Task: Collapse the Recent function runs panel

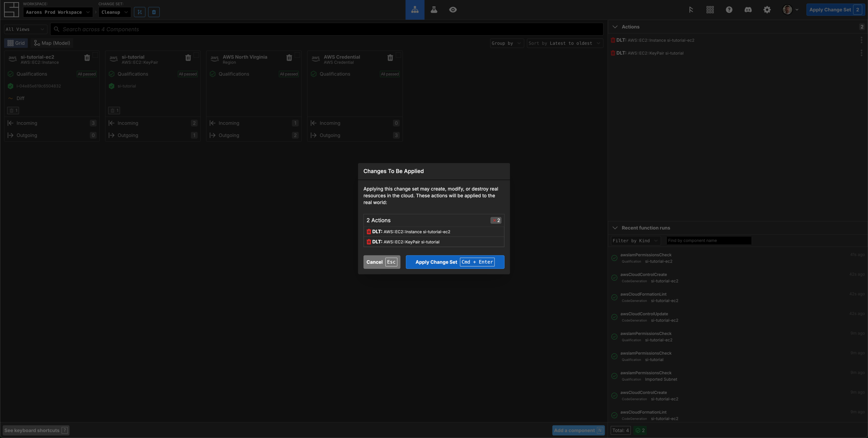Action: point(615,228)
